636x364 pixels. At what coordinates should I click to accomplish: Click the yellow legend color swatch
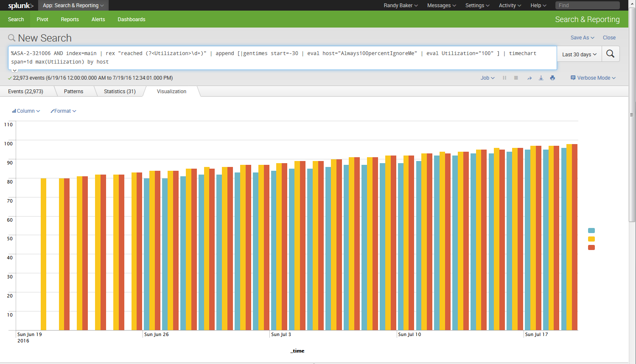pyautogui.click(x=591, y=239)
